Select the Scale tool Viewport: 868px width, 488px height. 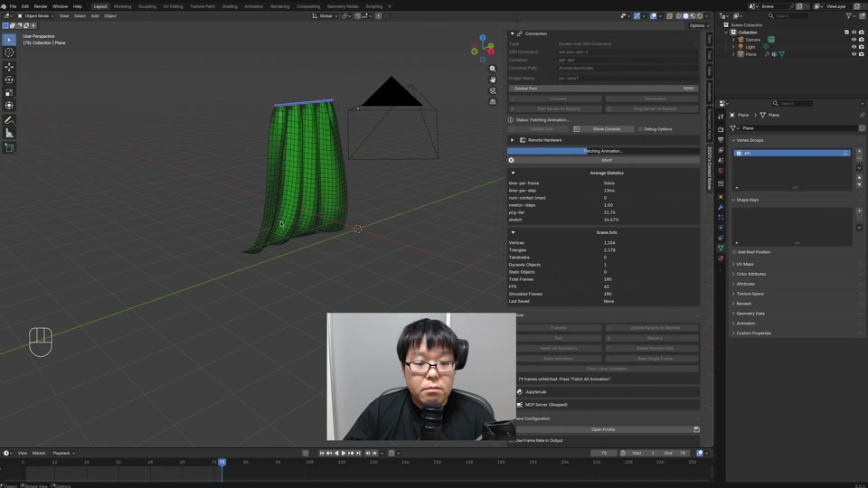pos(9,92)
